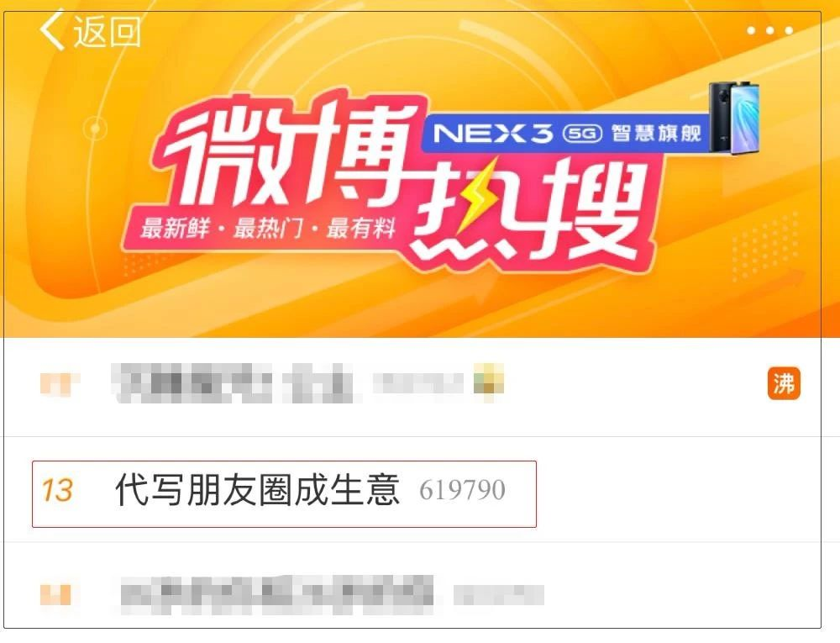This screenshot has height=643, width=840.
Task: Click the blurred count on third row
Action: [499, 595]
